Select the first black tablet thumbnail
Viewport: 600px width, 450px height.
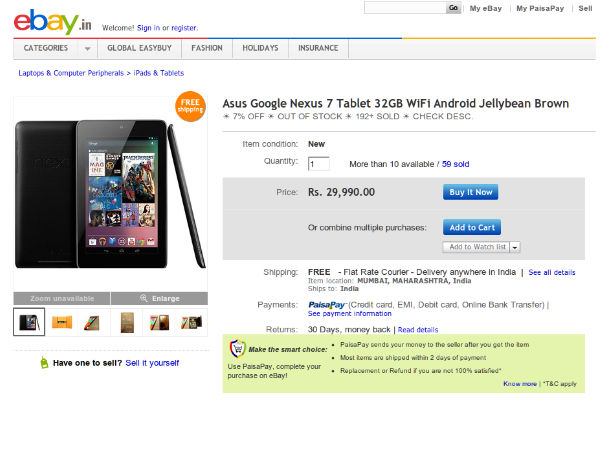(29, 321)
